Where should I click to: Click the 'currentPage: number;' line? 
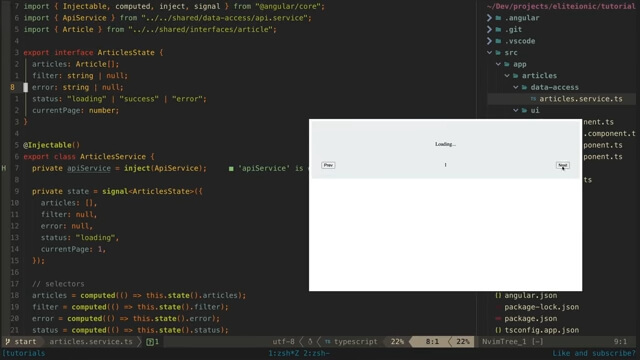click(76, 110)
